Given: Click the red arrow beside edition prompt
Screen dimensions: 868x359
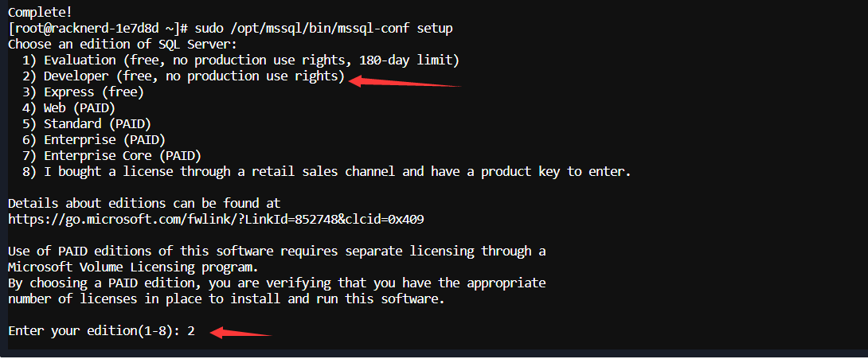Looking at the screenshot, I should point(241,332).
